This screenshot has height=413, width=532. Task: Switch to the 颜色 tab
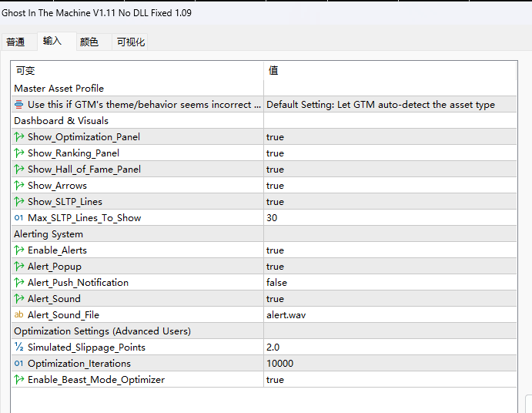pos(89,42)
